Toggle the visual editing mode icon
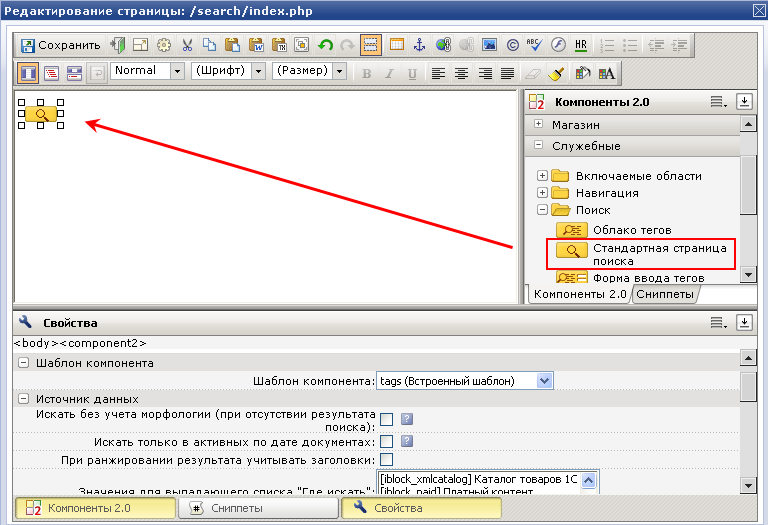The width and height of the screenshot is (768, 525). pyautogui.click(x=28, y=73)
